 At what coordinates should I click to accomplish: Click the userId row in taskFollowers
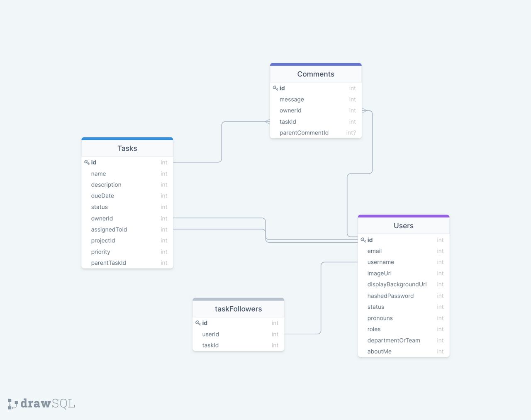[x=211, y=334]
